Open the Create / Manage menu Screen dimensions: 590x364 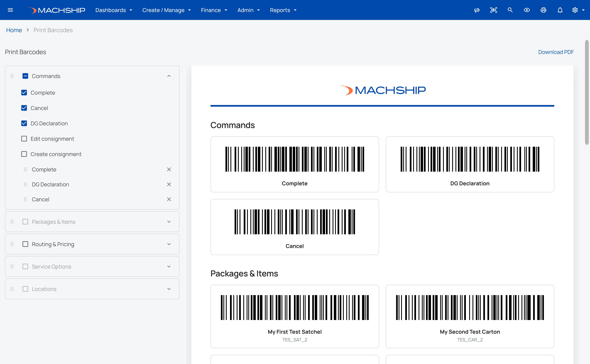(167, 10)
